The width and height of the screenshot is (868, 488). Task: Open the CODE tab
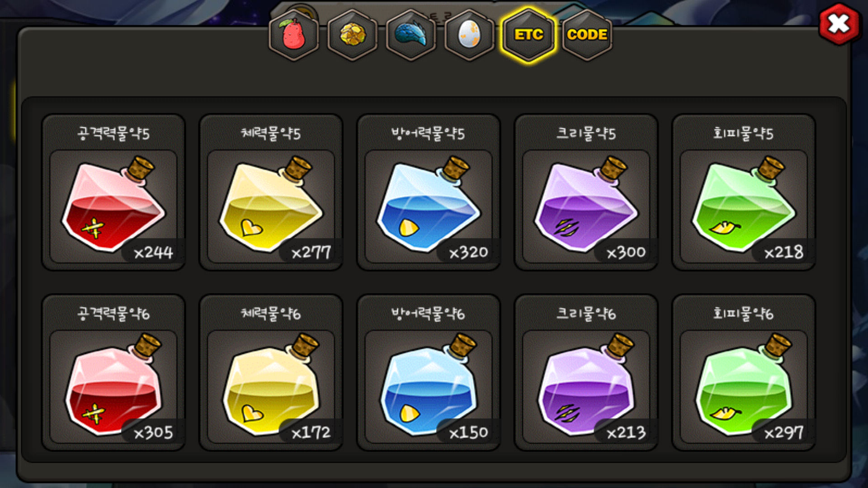587,35
